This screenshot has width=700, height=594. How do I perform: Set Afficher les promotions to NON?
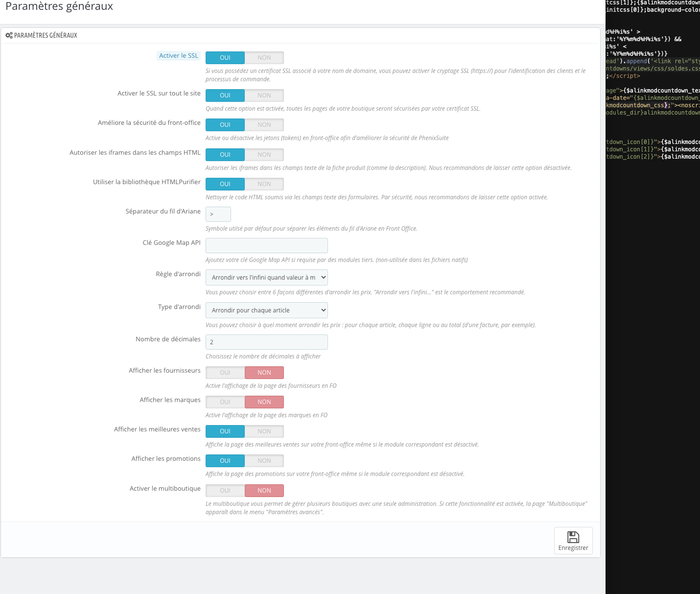(x=264, y=461)
